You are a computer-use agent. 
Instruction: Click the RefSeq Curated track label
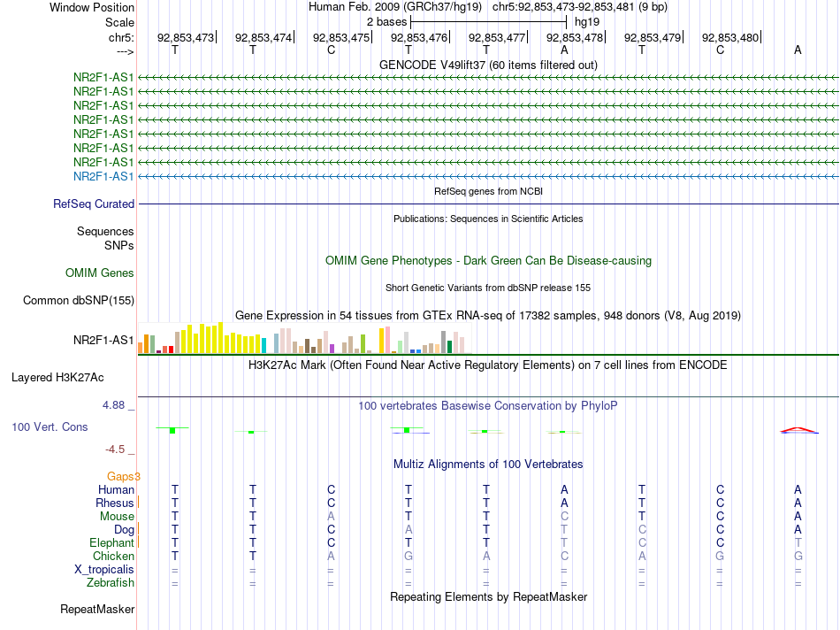click(x=94, y=204)
